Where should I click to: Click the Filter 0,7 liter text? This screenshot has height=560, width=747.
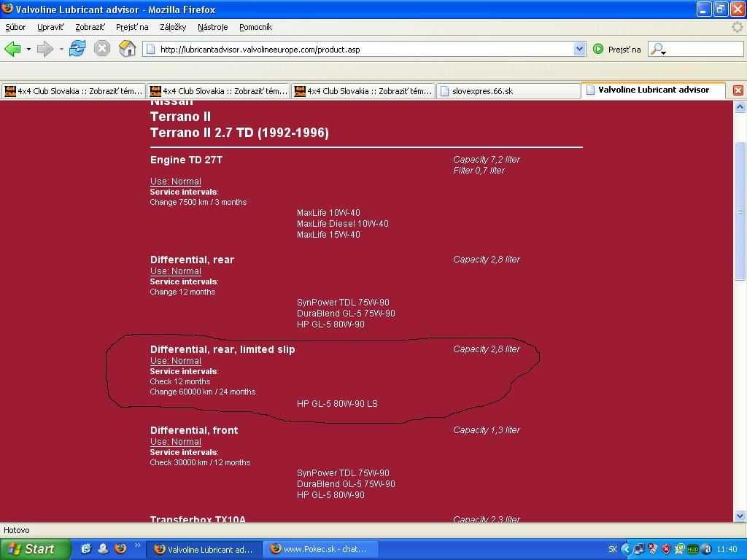click(x=479, y=171)
